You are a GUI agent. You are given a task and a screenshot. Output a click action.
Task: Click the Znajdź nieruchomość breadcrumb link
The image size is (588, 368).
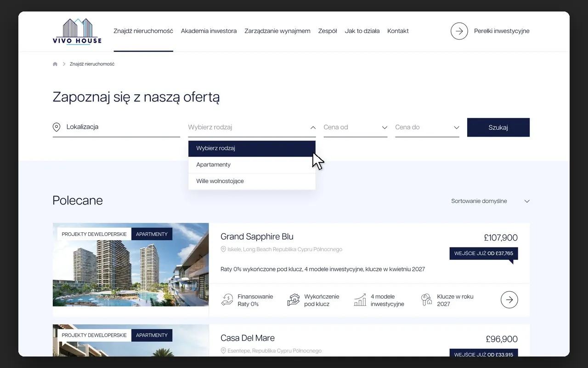click(92, 64)
